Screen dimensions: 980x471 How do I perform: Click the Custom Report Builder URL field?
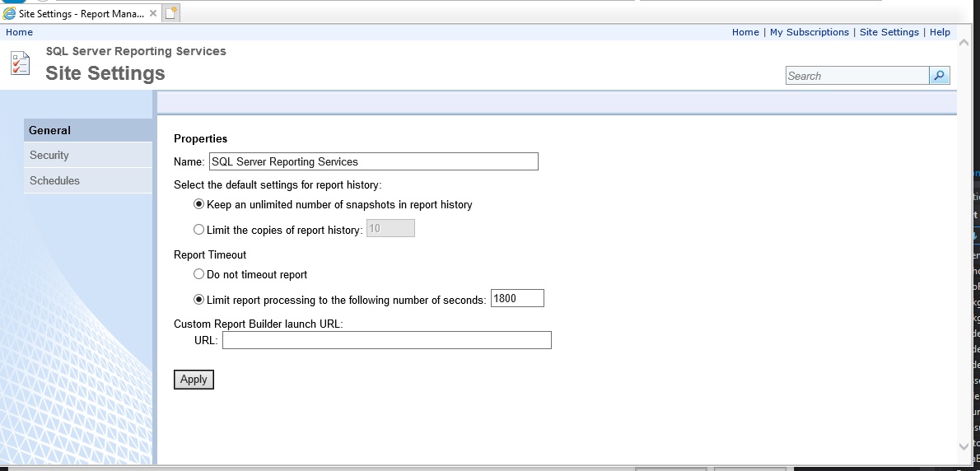[x=387, y=340]
